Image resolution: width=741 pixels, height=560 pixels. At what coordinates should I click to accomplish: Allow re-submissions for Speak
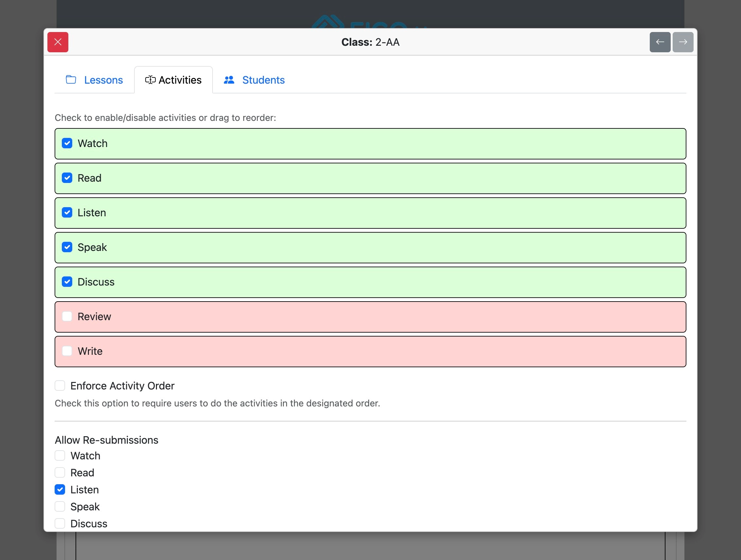60,506
